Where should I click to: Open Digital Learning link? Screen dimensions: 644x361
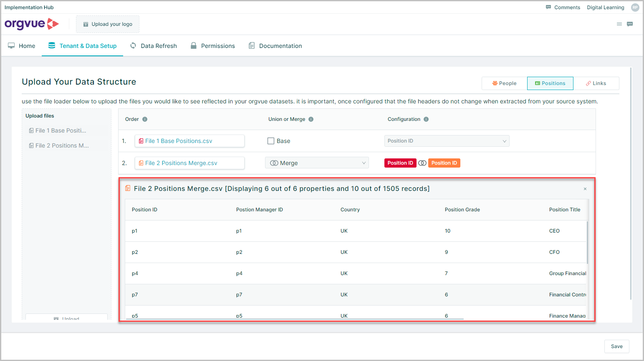pos(605,8)
